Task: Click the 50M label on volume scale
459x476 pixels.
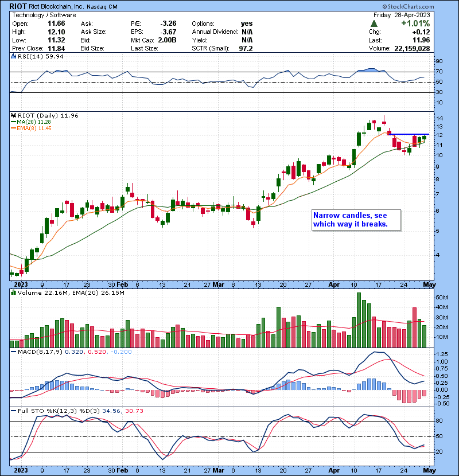Action: tap(442, 298)
